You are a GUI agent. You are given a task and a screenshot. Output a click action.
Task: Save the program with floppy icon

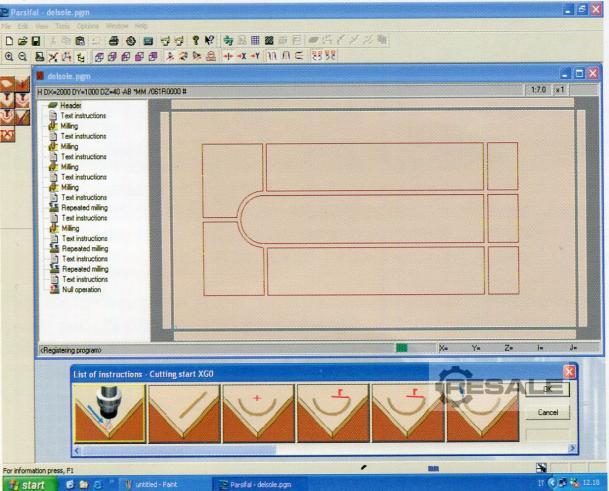pyautogui.click(x=36, y=41)
